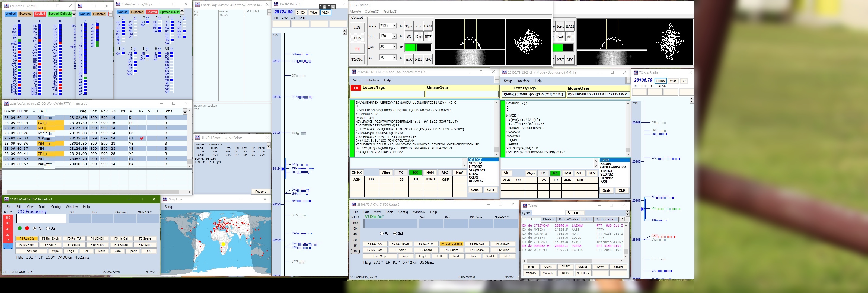This screenshot has height=293, width=868.
Task: Toggle the AFC button in RTTY Engine 1
Action: pyautogui.click(x=428, y=59)
